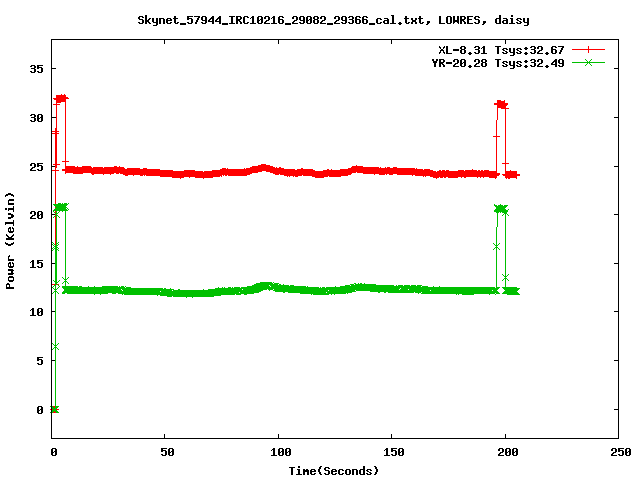Click the red XL bump near 95 seconds
This screenshot has height=480, width=640.
[x=264, y=168]
